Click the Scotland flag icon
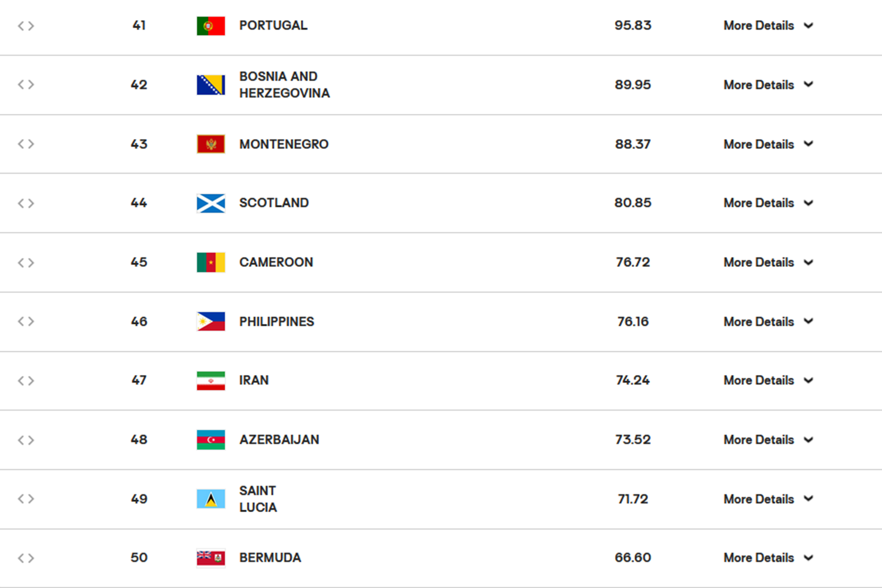This screenshot has width=882, height=588. coord(210,203)
